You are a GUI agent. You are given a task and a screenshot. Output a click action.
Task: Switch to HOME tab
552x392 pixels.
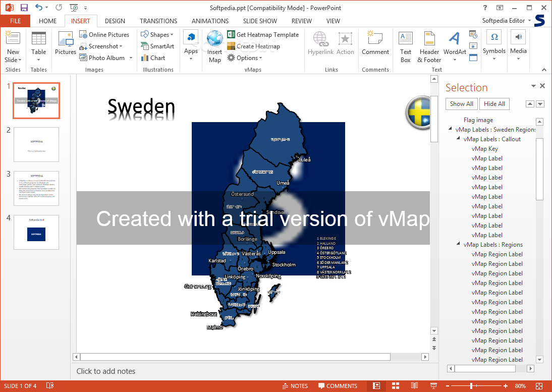pos(47,21)
